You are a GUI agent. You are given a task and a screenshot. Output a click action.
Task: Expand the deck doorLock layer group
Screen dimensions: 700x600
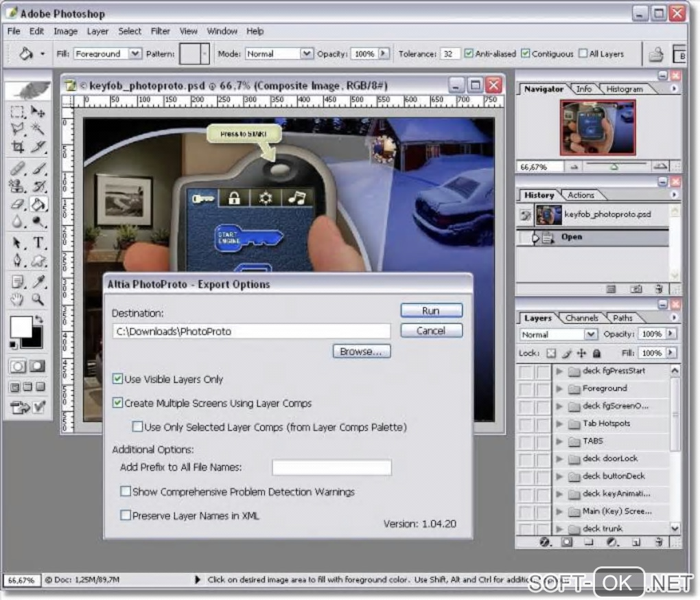(559, 459)
